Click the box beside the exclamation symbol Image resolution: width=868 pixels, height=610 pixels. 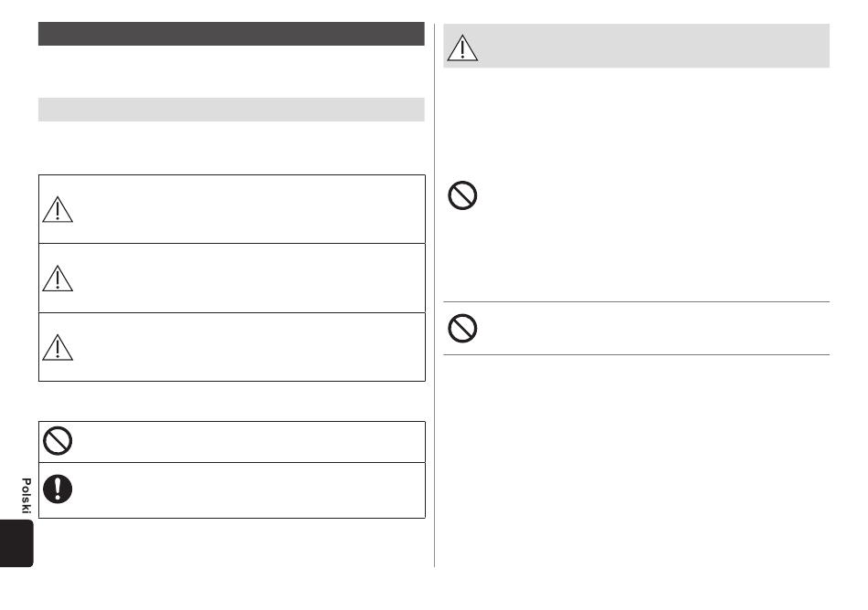[247, 489]
